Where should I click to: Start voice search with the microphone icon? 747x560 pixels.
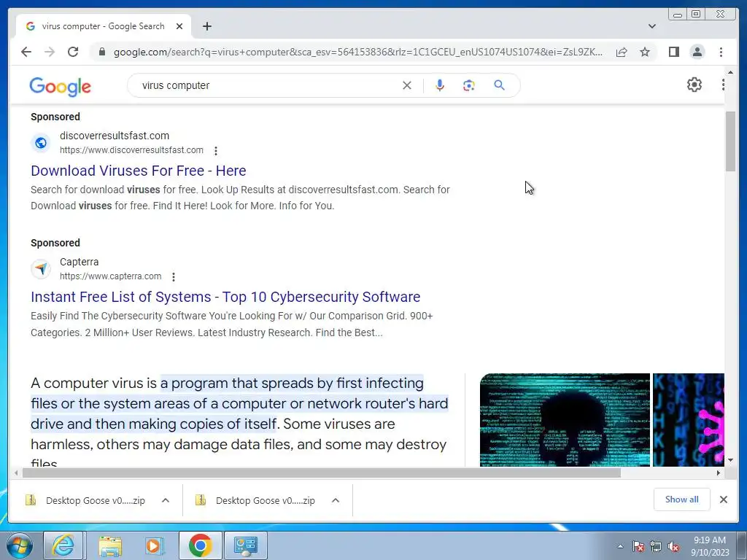pyautogui.click(x=440, y=85)
